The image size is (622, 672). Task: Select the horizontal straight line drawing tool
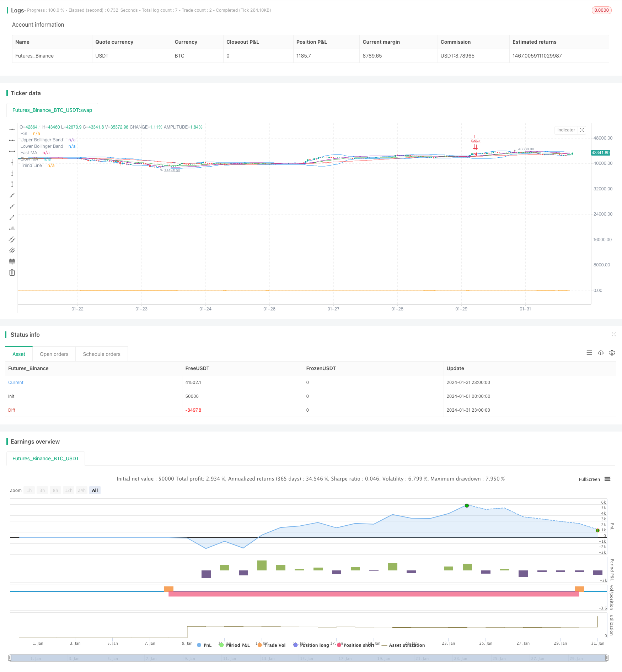(12, 129)
